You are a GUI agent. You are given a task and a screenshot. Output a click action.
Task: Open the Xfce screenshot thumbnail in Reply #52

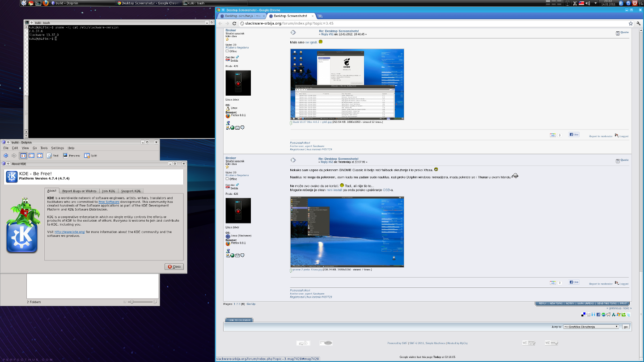coord(347,237)
